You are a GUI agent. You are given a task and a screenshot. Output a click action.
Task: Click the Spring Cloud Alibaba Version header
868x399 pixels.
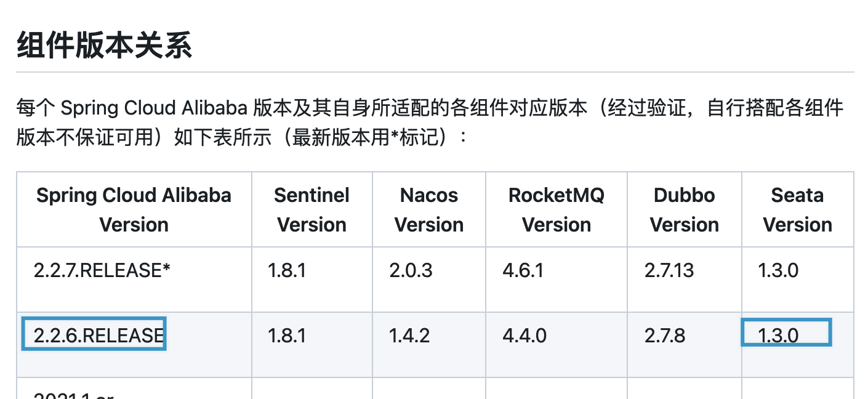coord(134,210)
